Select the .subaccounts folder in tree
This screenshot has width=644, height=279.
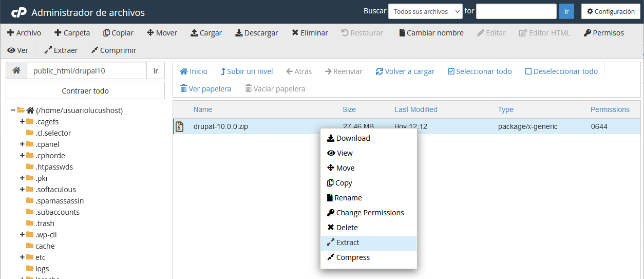[x=58, y=212]
